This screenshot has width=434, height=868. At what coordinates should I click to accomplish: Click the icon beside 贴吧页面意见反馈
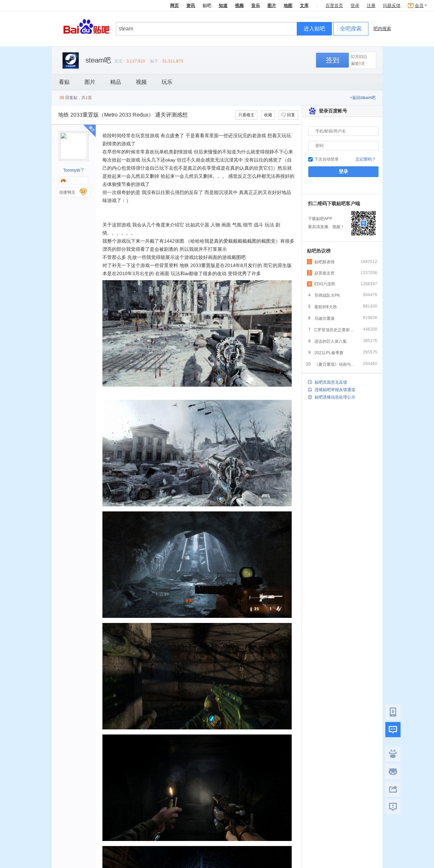(x=310, y=382)
